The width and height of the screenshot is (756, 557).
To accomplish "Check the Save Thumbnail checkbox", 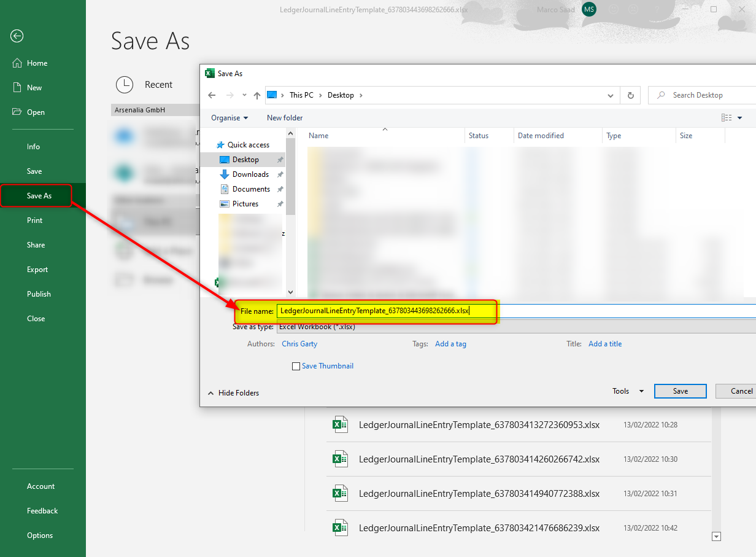I will point(296,366).
